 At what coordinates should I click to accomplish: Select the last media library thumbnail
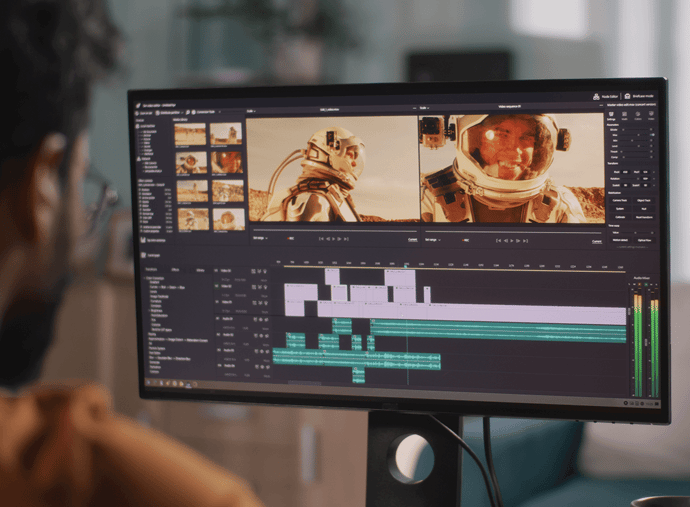[x=228, y=219]
